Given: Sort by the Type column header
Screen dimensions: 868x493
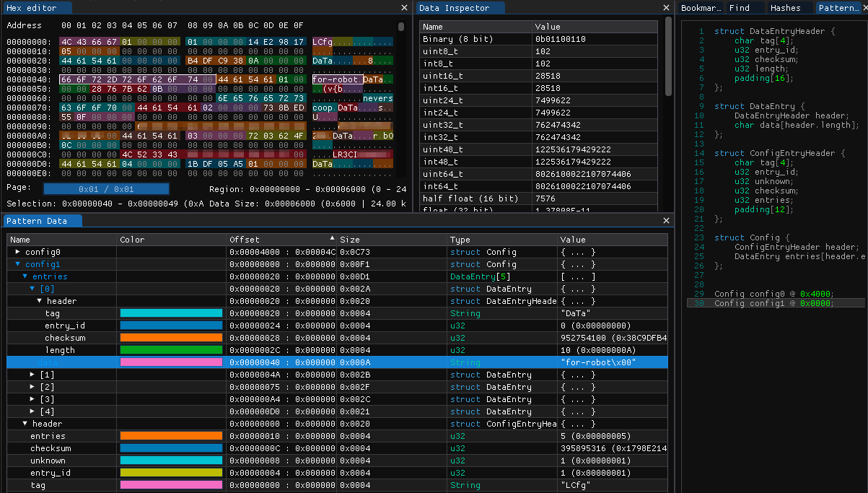Looking at the screenshot, I should [x=502, y=240].
